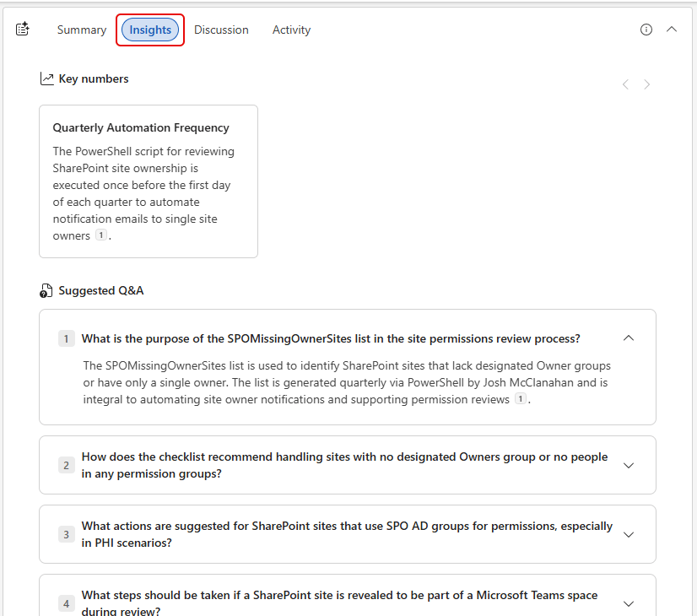Click the info circle icon
The height and width of the screenshot is (616, 697).
coord(646,30)
